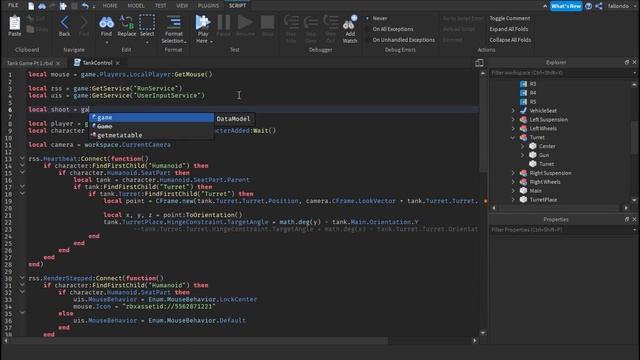Expand the Gun part node
This screenshot has height=360, width=640.
coord(522,155)
